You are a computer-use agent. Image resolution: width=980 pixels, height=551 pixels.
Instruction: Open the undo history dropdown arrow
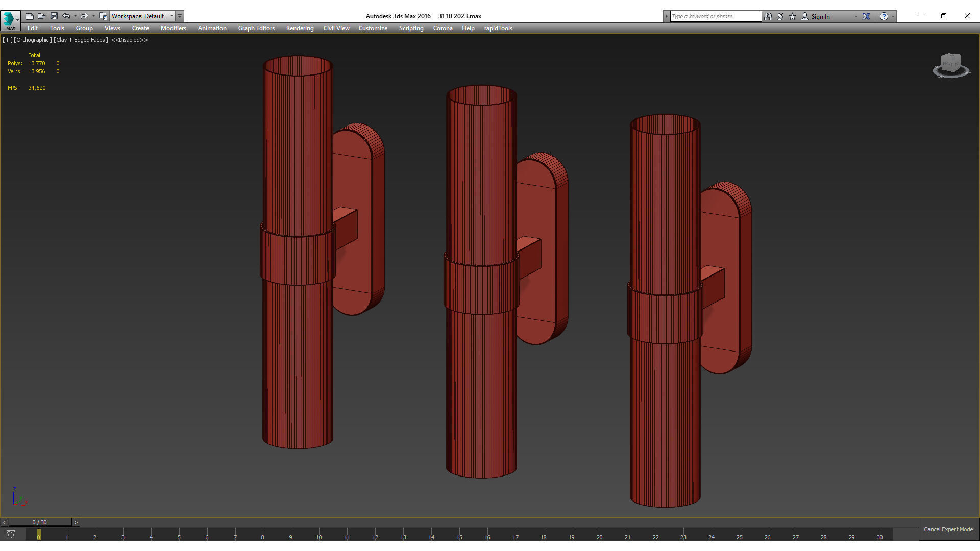pos(75,16)
